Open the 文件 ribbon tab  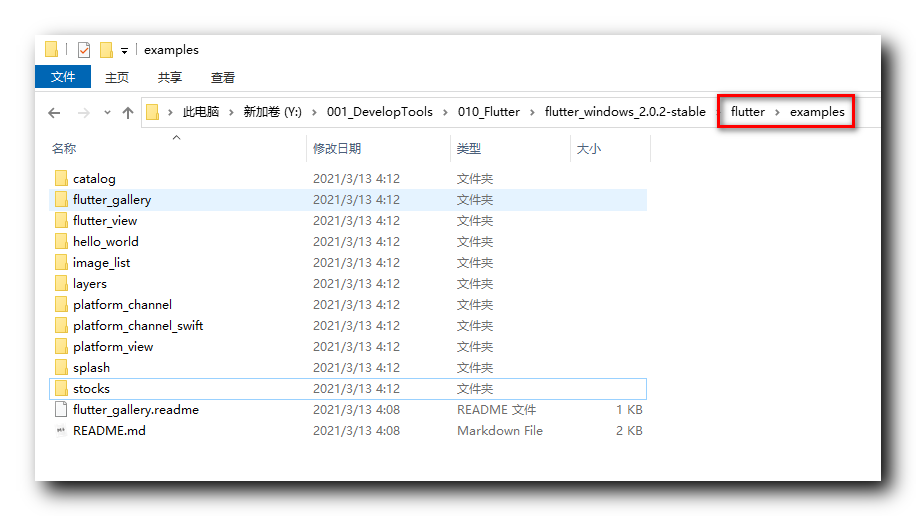point(63,77)
